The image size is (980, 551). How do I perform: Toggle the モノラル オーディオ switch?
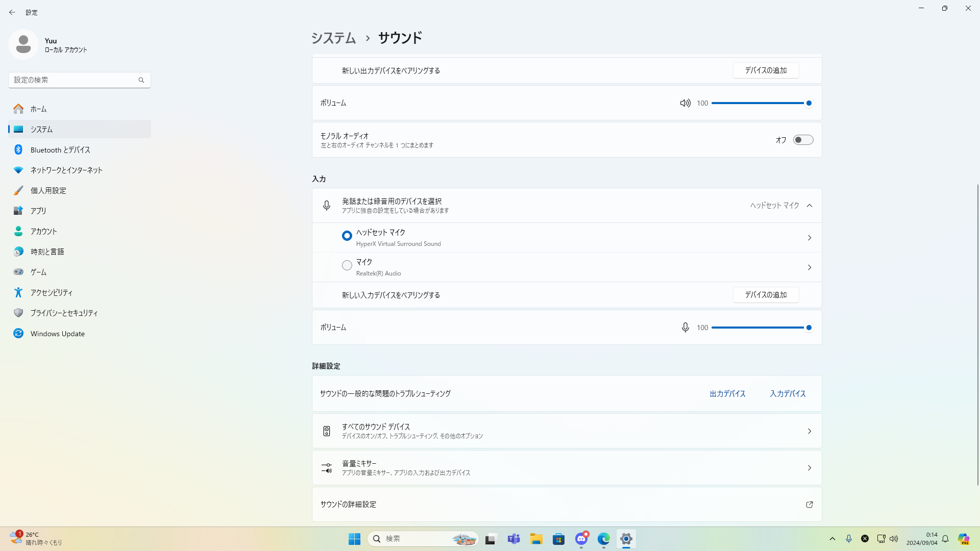(803, 140)
